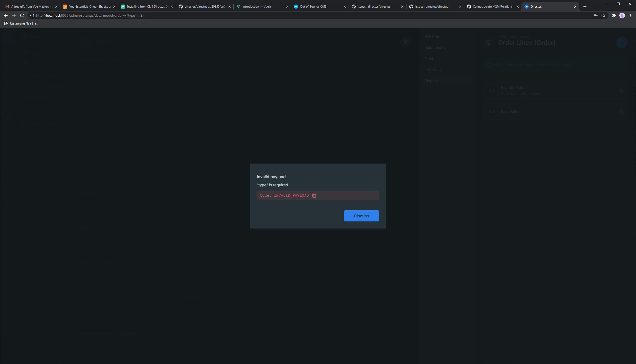
Task: Close the active Directus tab
Action: (x=575, y=7)
